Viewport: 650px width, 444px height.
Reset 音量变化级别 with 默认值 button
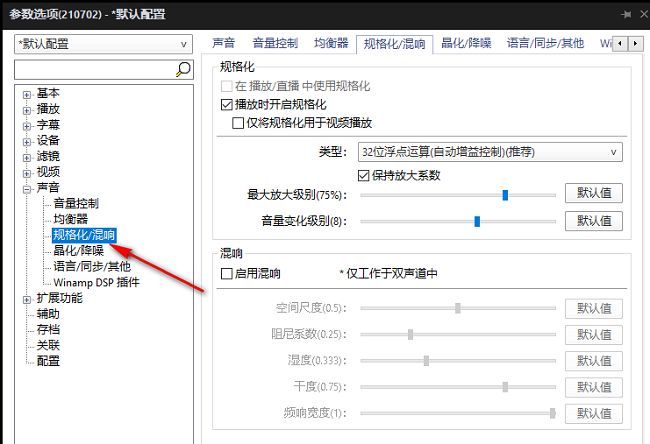pyautogui.click(x=594, y=221)
